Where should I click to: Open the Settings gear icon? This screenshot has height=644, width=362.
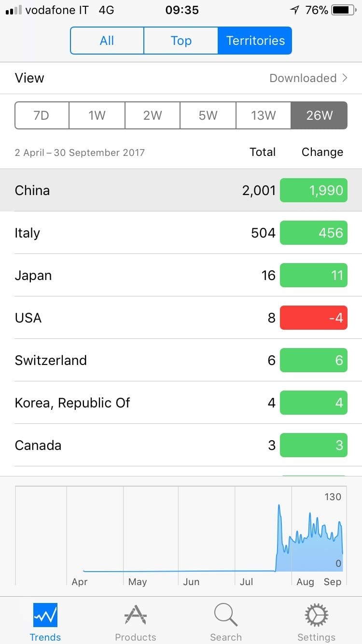click(x=316, y=616)
